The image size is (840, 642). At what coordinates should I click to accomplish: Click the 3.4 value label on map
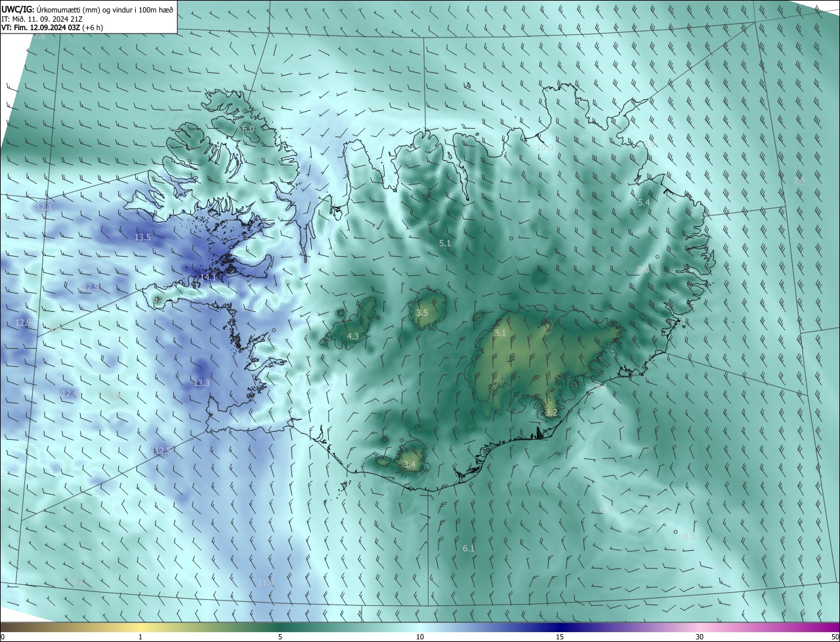tap(409, 465)
